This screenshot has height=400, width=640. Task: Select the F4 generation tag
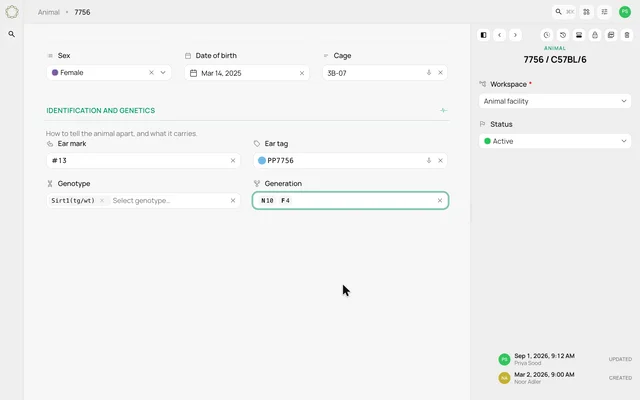[x=285, y=200]
